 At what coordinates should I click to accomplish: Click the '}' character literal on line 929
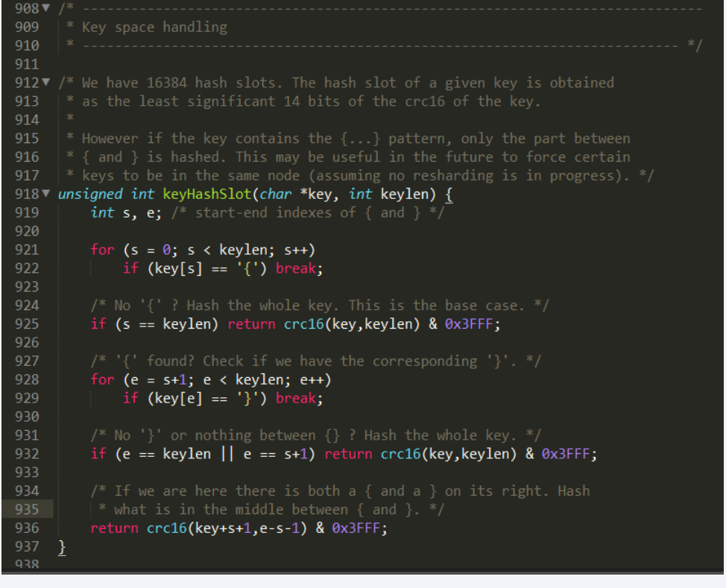[244, 399]
